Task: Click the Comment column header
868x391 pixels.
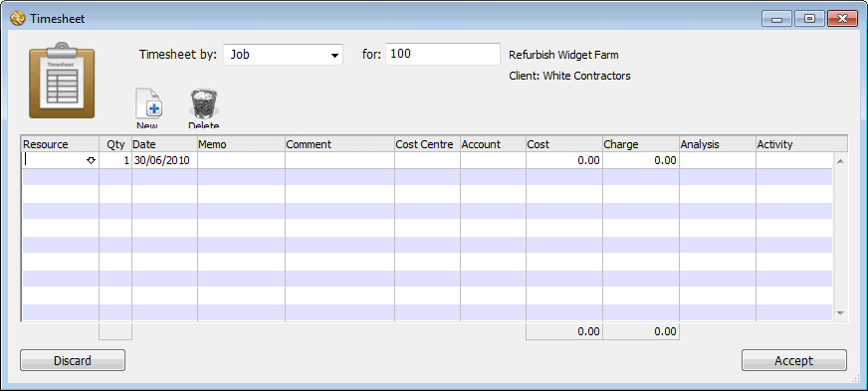Action: [x=339, y=144]
